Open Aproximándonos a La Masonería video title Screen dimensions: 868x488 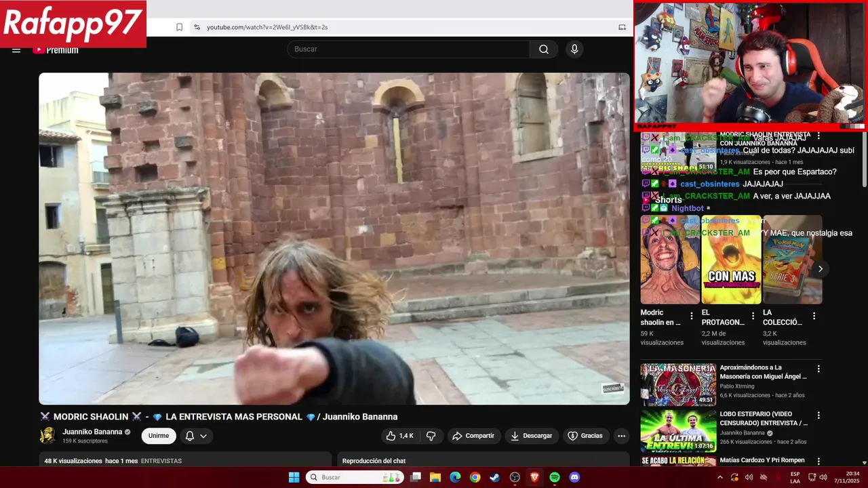(x=764, y=371)
